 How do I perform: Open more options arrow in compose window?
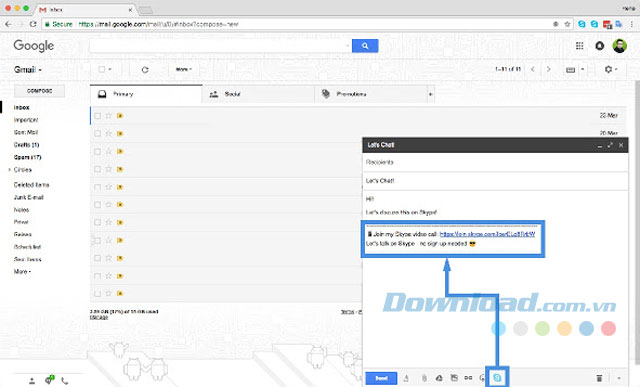click(x=619, y=378)
